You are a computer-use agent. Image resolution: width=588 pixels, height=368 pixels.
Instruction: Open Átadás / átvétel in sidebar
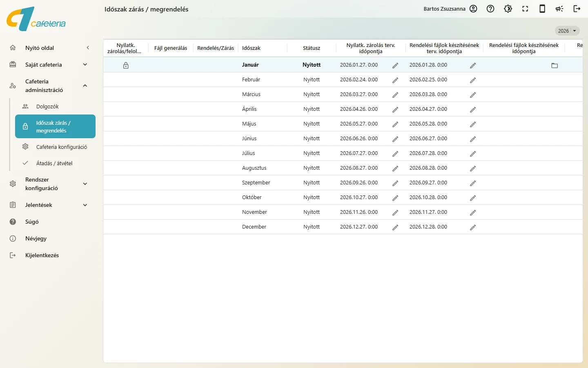coord(54,163)
